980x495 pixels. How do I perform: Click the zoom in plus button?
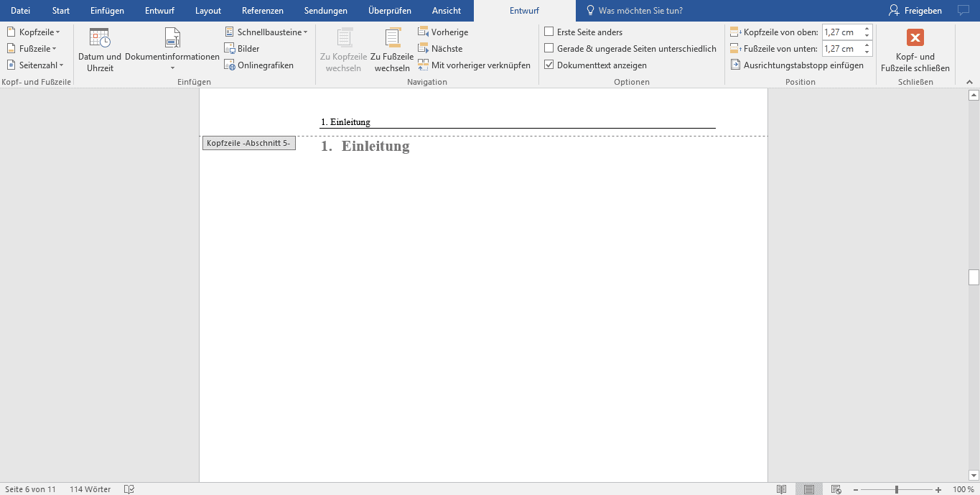point(938,489)
